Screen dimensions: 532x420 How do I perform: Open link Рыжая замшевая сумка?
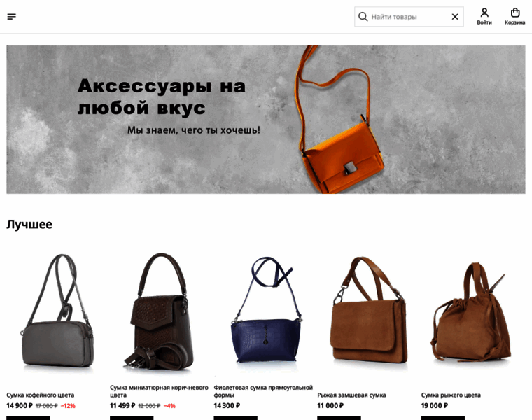coord(351,395)
